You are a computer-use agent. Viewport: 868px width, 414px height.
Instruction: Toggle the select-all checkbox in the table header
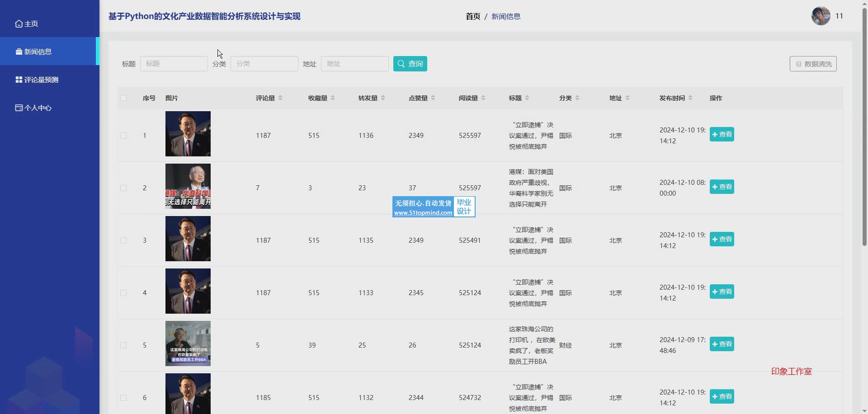coord(123,98)
